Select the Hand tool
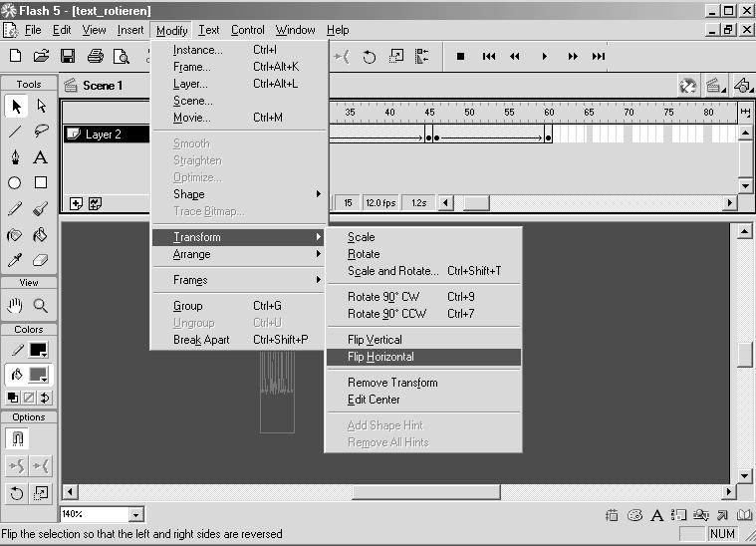Image resolution: width=756 pixels, height=546 pixels. tap(15, 305)
